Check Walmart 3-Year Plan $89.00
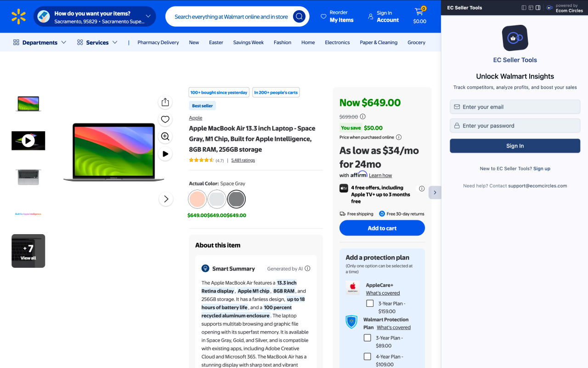588x368 pixels. (367, 338)
